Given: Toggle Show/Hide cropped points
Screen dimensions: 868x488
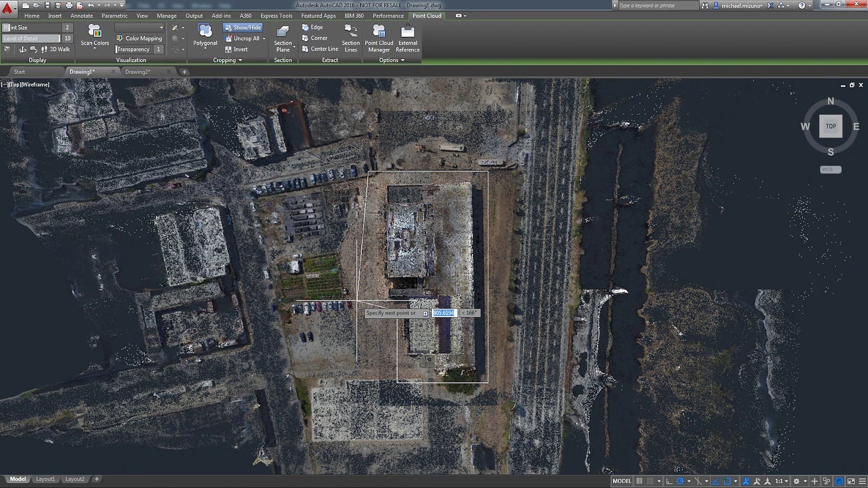Looking at the screenshot, I should coord(242,27).
